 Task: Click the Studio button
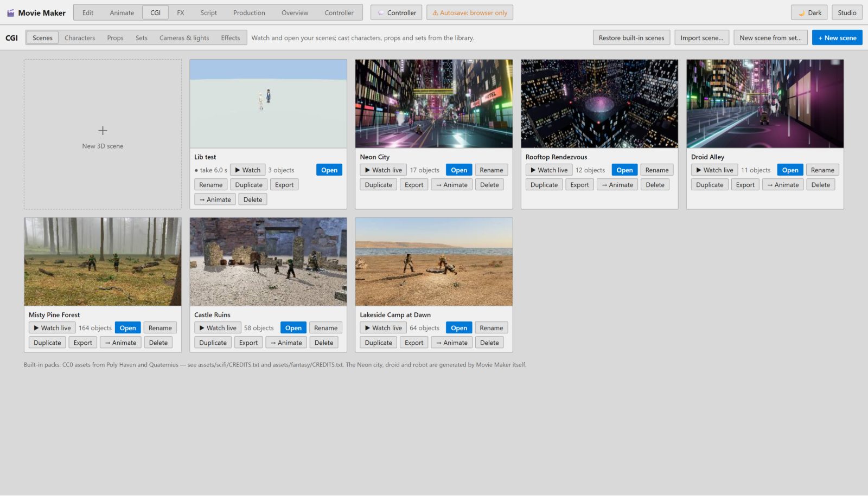point(847,12)
